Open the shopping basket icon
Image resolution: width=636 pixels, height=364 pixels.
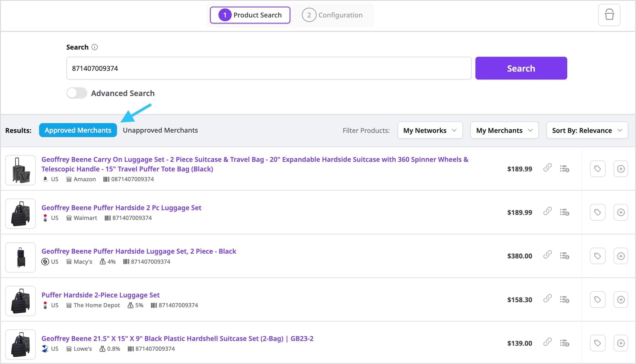point(609,15)
